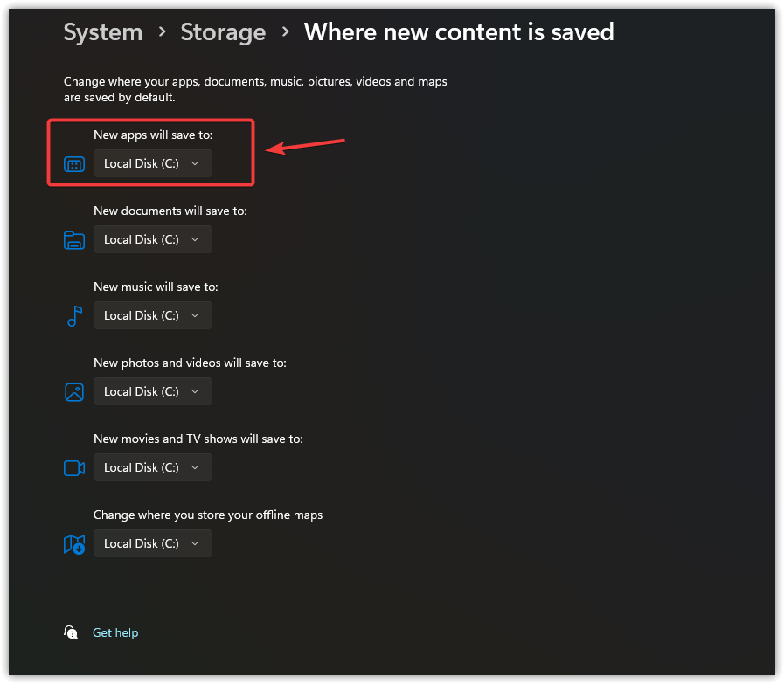
Task: Open the New documents save location dropdown
Action: click(x=153, y=239)
